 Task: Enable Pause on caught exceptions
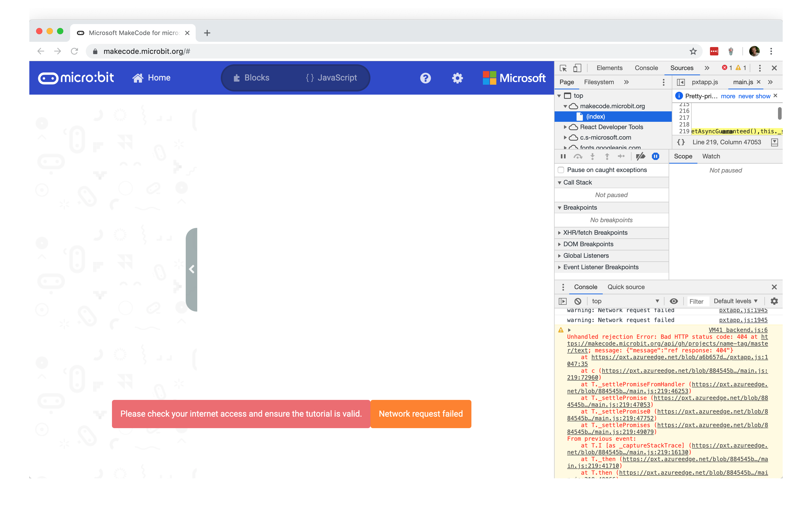[561, 170]
